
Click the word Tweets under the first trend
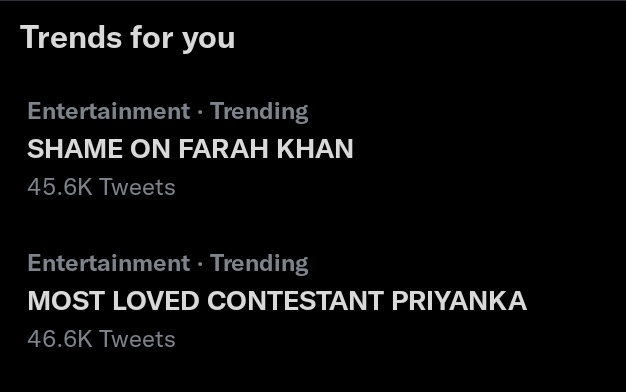pos(137,187)
